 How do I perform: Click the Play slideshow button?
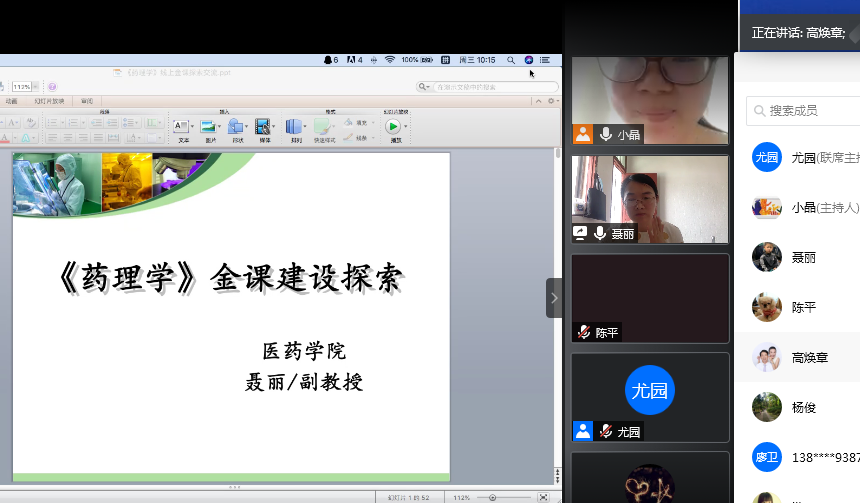393,126
